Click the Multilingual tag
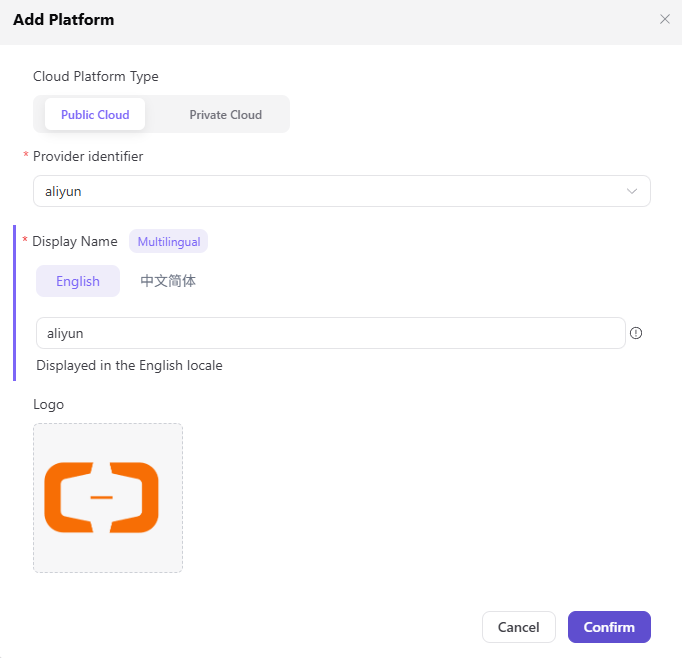This screenshot has width=682, height=658. click(169, 241)
